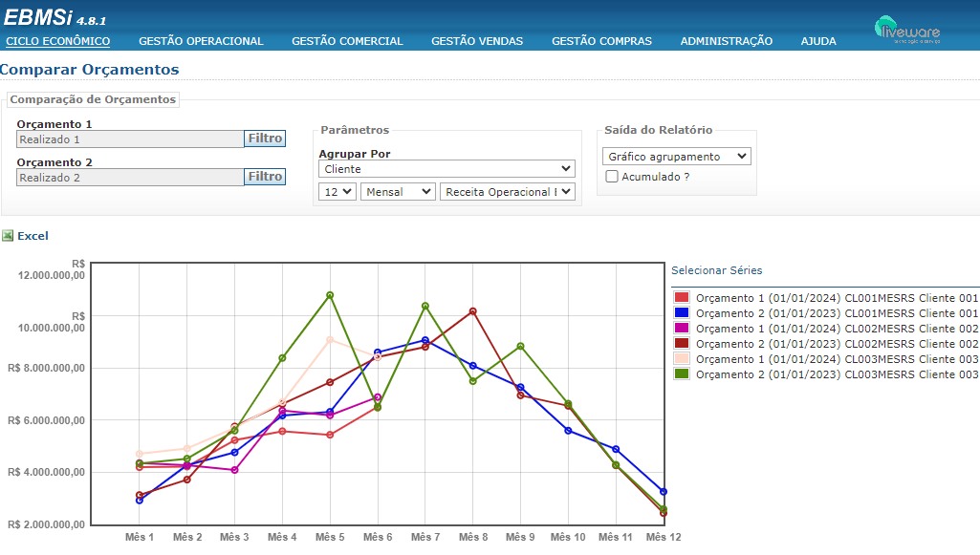This screenshot has width=980, height=555.
Task: Click green series peak point at Mês 5
Action: click(330, 295)
